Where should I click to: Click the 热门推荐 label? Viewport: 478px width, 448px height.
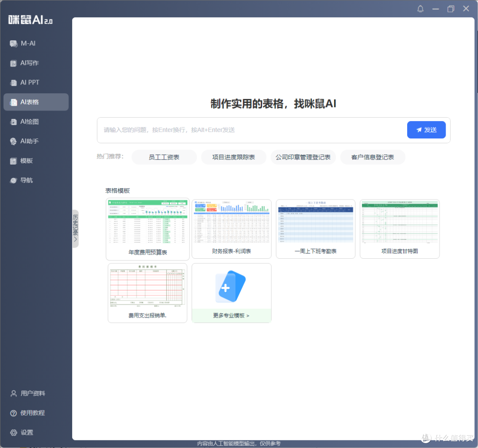click(110, 157)
